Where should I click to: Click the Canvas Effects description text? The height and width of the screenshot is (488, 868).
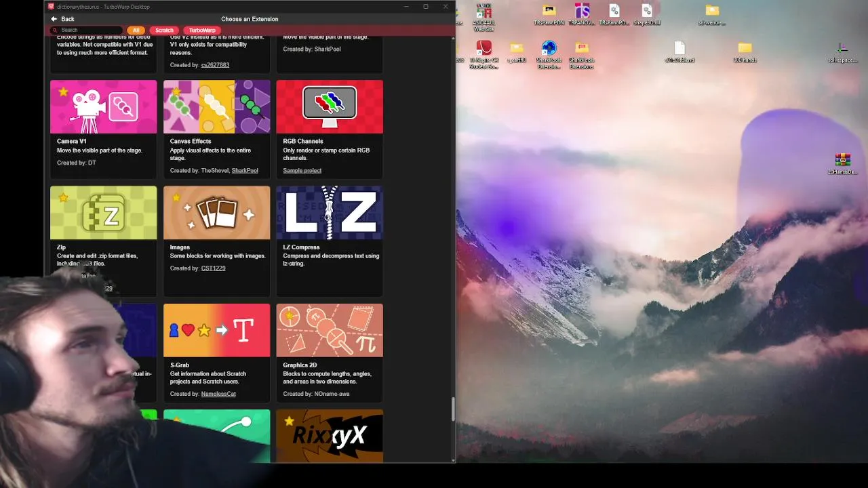click(210, 154)
